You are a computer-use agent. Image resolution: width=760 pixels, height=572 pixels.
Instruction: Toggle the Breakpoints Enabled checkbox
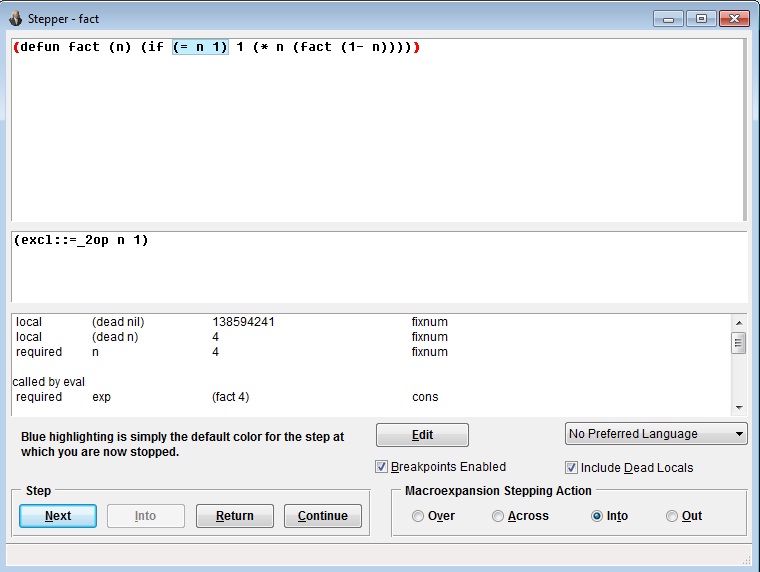tap(382, 467)
